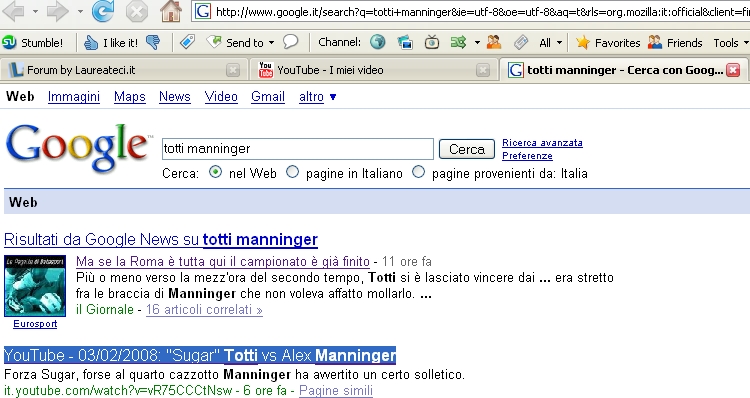Click the Cerca search button

click(x=467, y=149)
